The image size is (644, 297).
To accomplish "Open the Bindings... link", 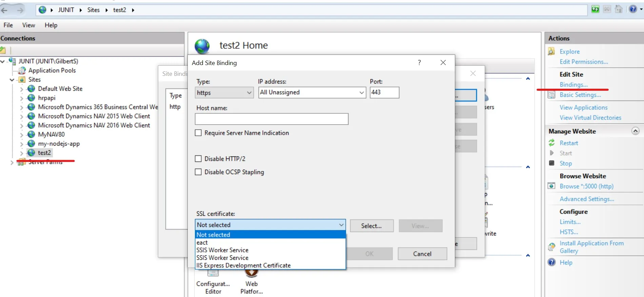I will pos(573,85).
